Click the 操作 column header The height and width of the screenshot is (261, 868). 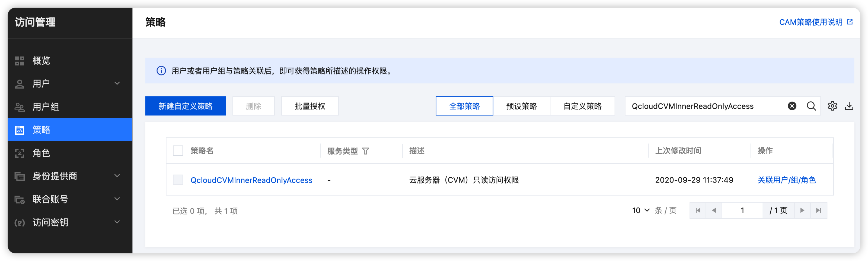[x=765, y=151]
